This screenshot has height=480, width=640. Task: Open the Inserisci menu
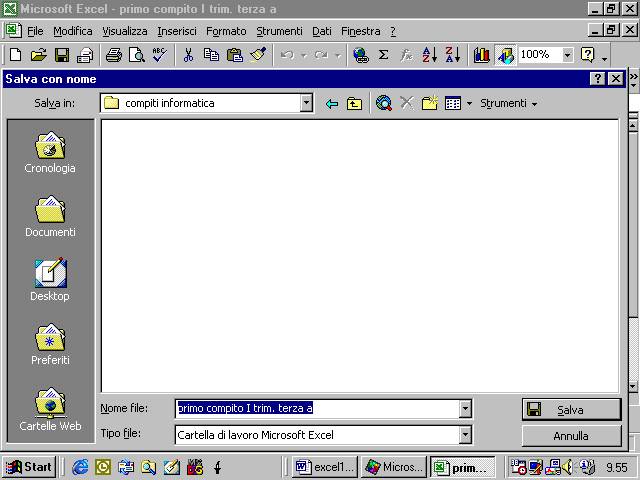177,31
